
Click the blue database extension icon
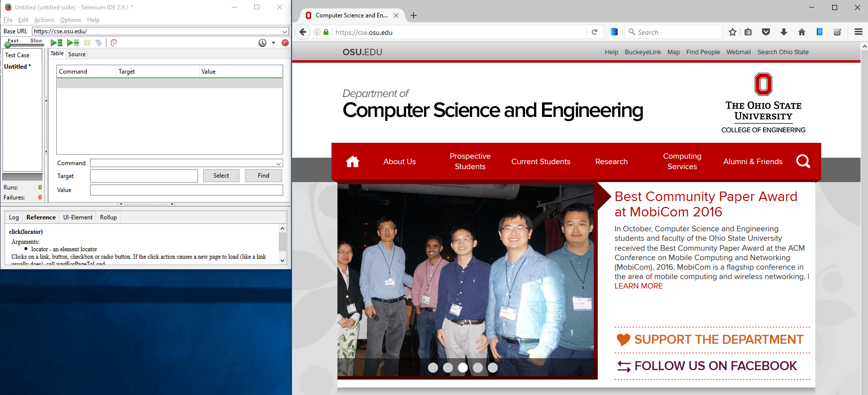click(x=614, y=32)
